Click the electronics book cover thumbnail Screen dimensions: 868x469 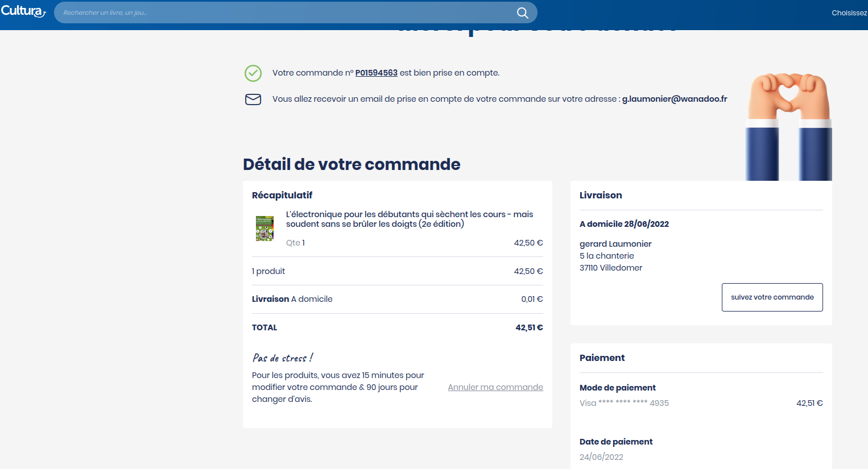pyautogui.click(x=264, y=229)
